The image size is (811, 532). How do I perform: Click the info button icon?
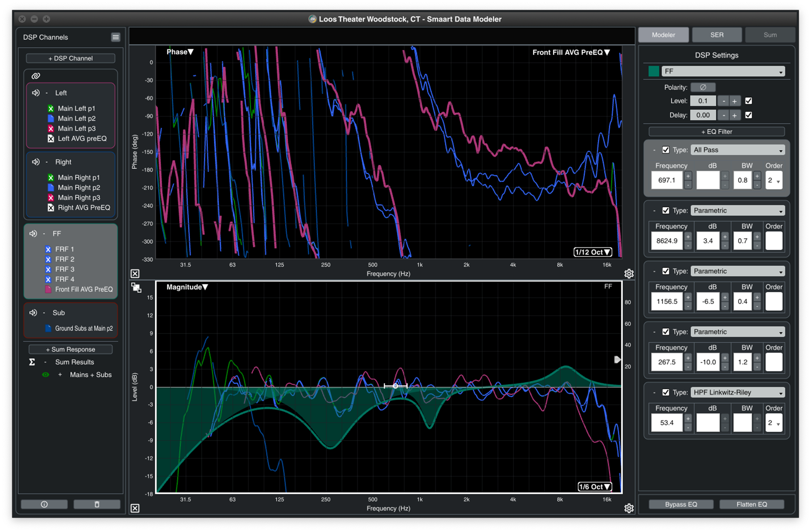[44, 504]
